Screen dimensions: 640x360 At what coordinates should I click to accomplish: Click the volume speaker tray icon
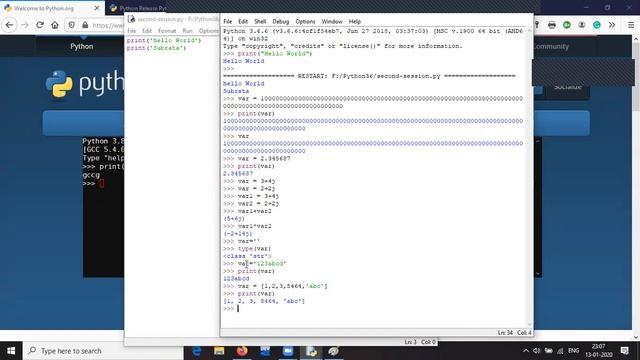pyautogui.click(x=537, y=351)
